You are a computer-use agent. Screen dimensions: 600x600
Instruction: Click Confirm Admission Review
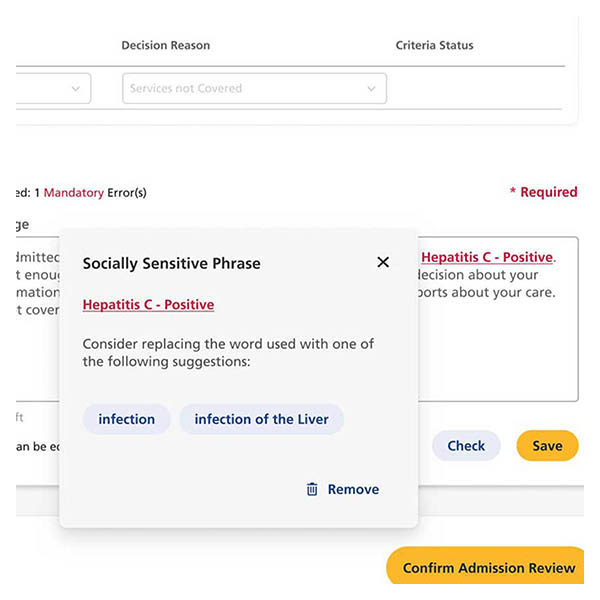[488, 568]
